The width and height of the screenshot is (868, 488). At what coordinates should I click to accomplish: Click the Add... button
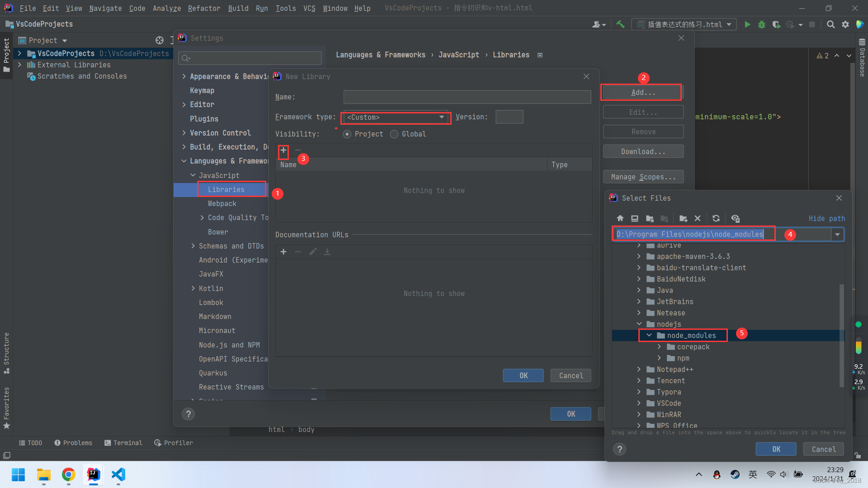pyautogui.click(x=643, y=92)
